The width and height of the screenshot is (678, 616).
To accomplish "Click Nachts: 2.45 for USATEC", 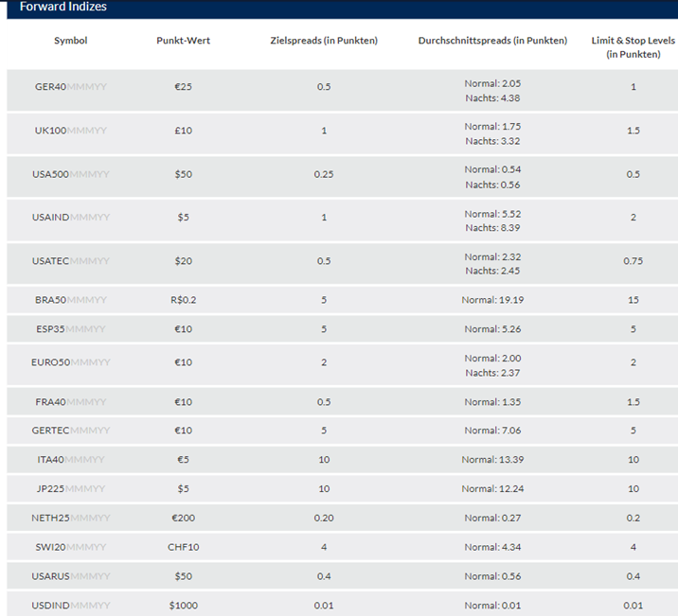I will coord(492,271).
